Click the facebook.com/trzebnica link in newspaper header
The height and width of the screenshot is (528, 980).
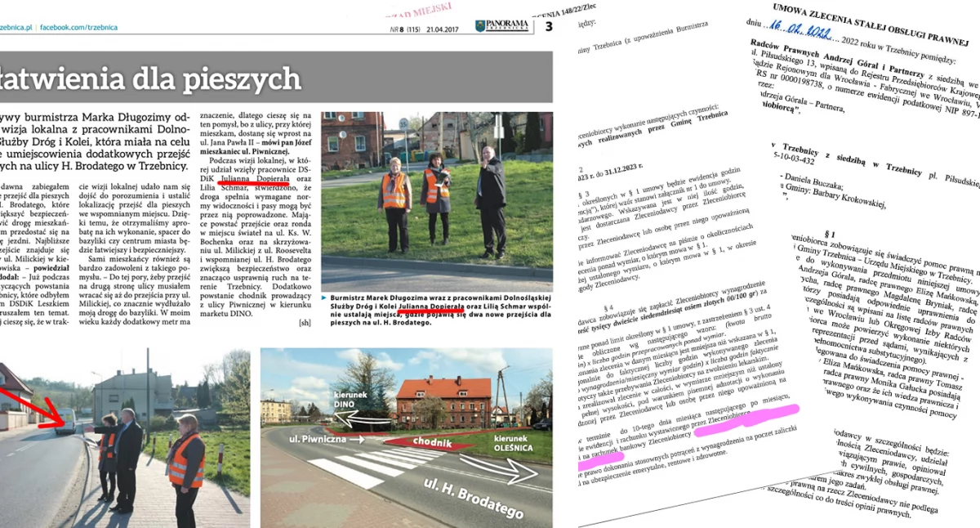tap(79, 27)
